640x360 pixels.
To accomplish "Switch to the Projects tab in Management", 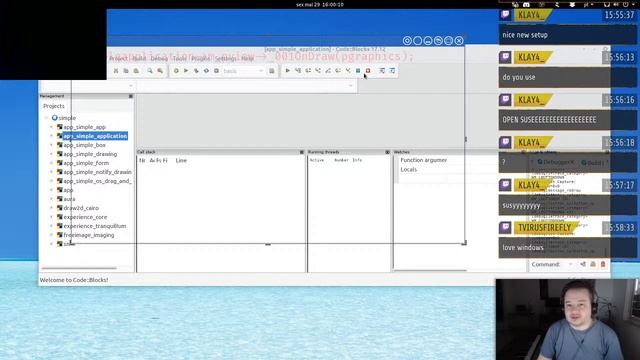I will pos(54,106).
